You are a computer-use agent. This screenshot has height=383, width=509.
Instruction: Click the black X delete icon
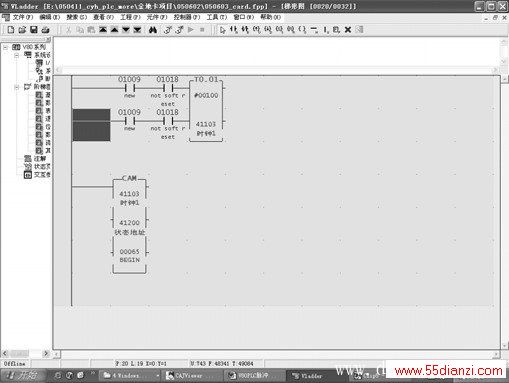point(348,30)
